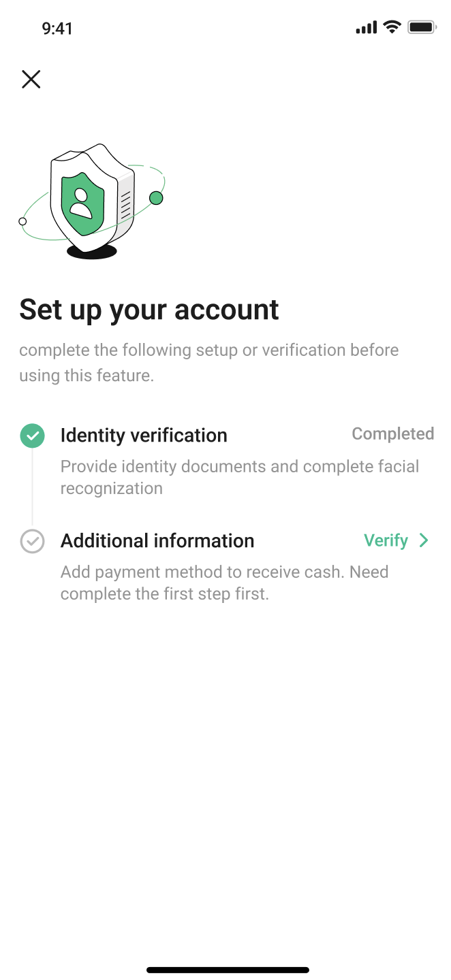Tap the 9:41 clock in status bar

pos(57,28)
